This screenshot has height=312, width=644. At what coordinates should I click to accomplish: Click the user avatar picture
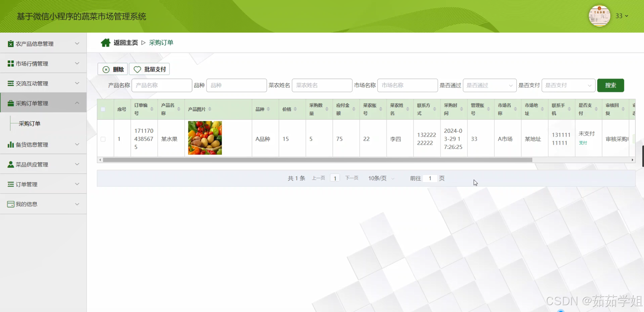click(599, 16)
